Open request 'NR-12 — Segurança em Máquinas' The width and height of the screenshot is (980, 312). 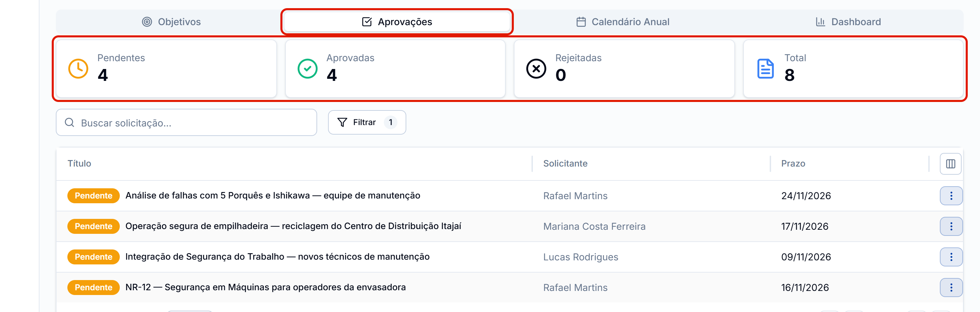(265, 287)
